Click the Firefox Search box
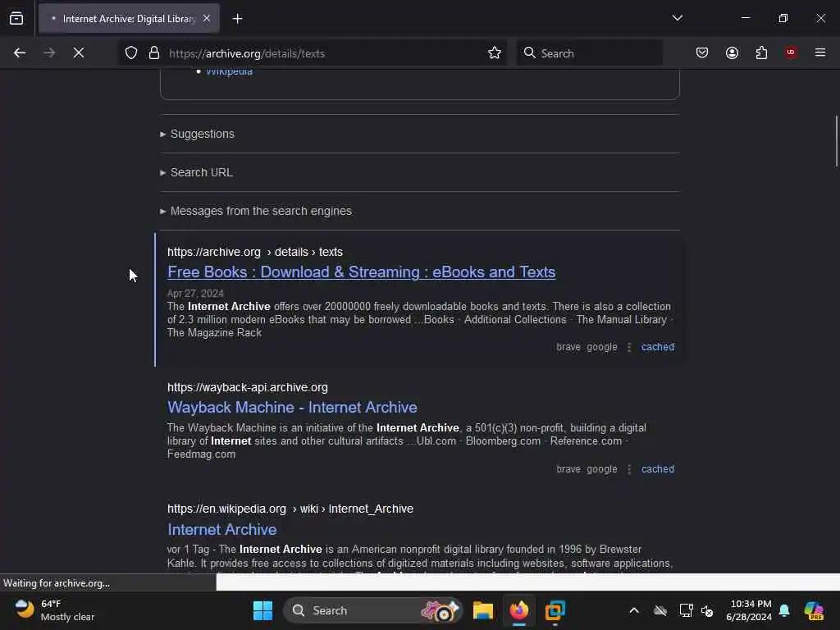The image size is (840, 630). [589, 53]
